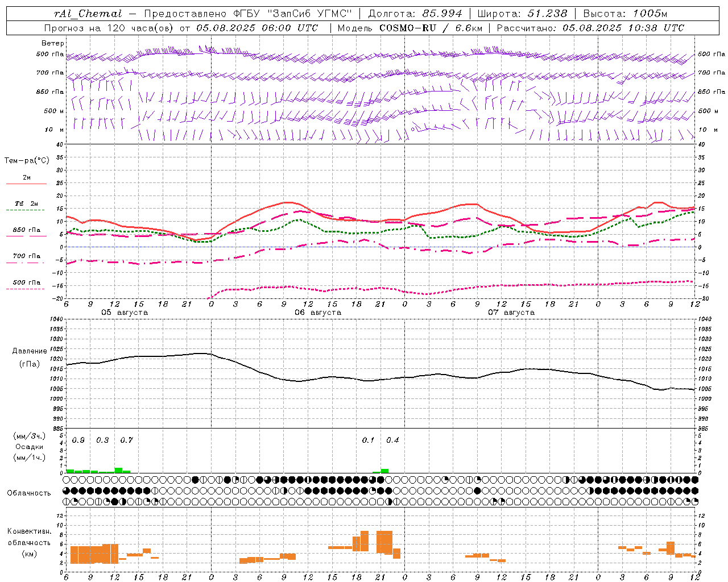Click the precipitation amount 0.9
The image size is (728, 582).
coord(78,440)
